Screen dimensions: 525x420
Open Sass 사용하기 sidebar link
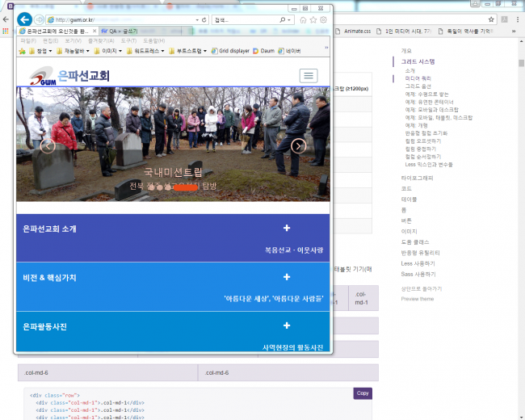[x=418, y=275]
